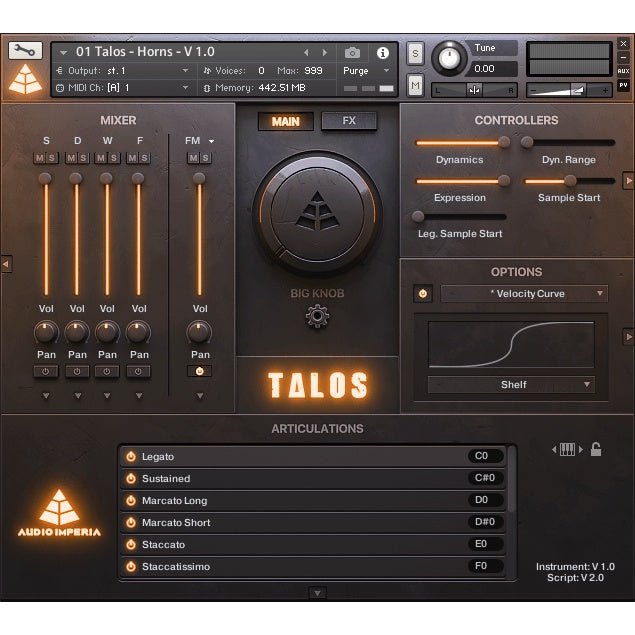This screenshot has width=635, height=635.
Task: Click the Big Knob settings gear
Action: click(x=317, y=316)
